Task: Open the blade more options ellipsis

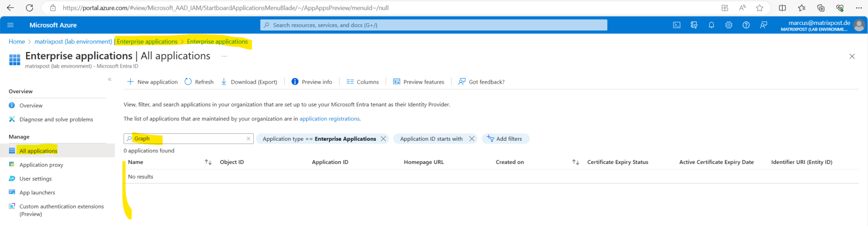Action: (224, 56)
